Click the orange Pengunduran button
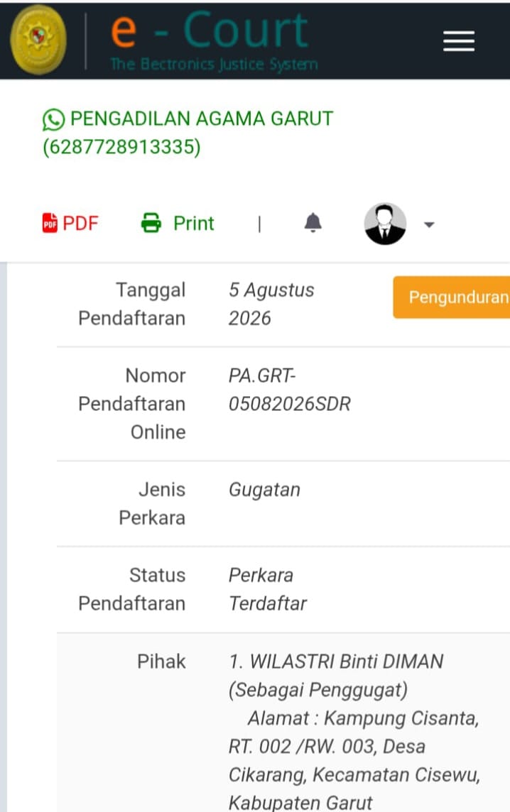The width and height of the screenshot is (510, 812). pyautogui.click(x=452, y=297)
